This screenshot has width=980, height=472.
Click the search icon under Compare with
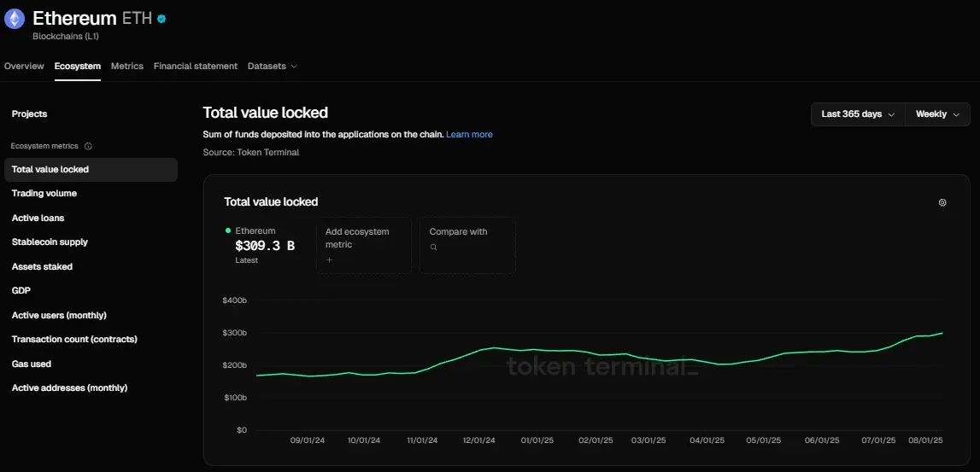coord(433,248)
